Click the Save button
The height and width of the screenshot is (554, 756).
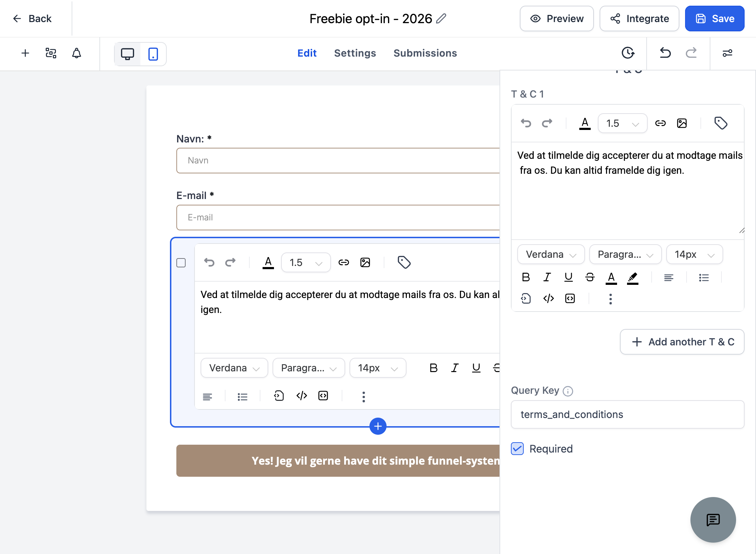(x=714, y=19)
